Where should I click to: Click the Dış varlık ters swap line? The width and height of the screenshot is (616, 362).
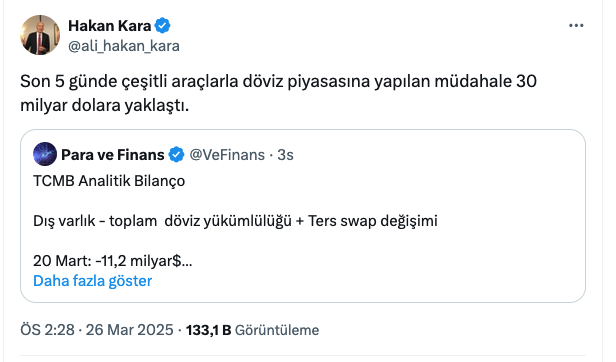235,221
